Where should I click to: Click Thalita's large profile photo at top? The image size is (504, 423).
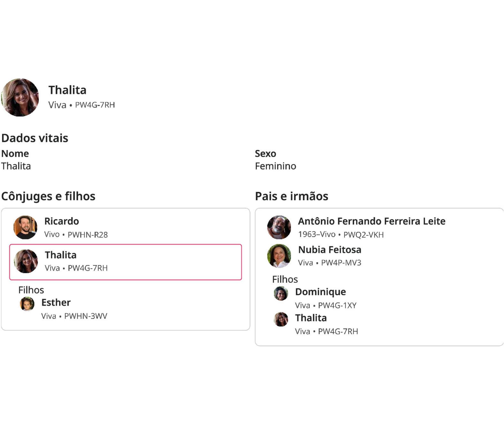(20, 97)
